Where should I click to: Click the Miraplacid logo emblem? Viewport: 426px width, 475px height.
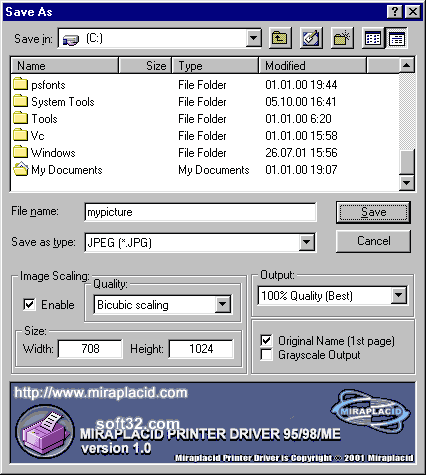(370, 411)
